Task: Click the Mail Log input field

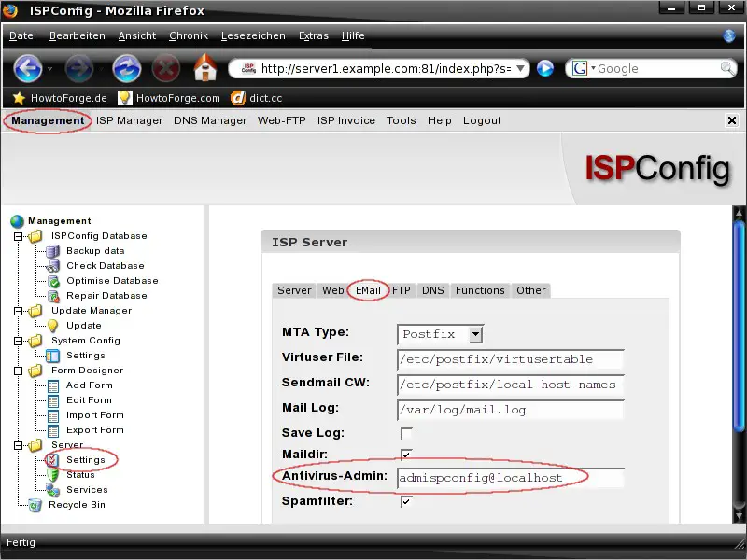Action: (x=510, y=410)
